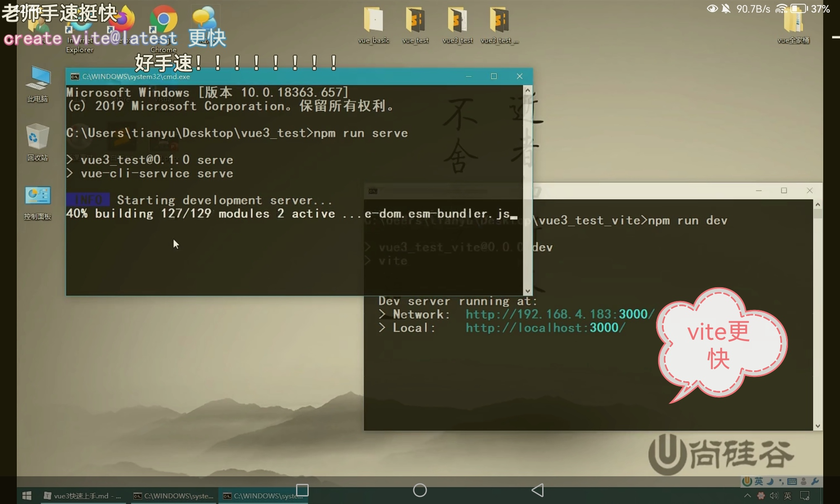Open the vue全家桶 folder
Viewport: 840px width, 504px height.
pyautogui.click(x=793, y=24)
